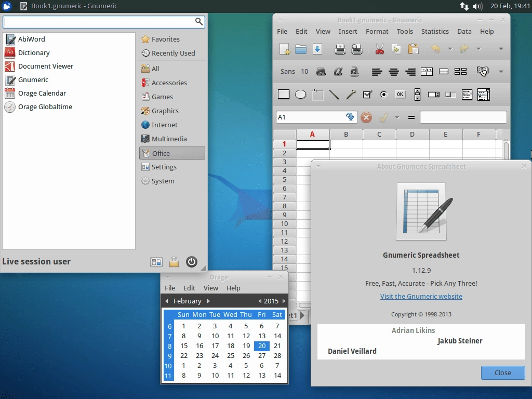
Task: Toggle underline formatting in Gnumeric
Action: tap(354, 71)
